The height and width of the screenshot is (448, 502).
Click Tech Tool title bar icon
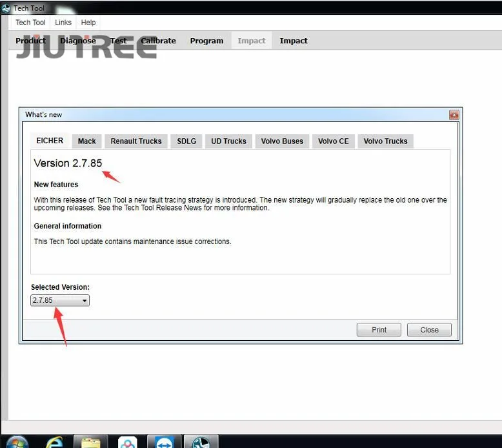point(6,8)
